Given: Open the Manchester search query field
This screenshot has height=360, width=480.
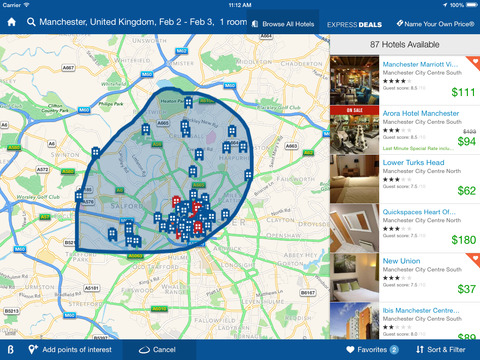Looking at the screenshot, I should (x=143, y=22).
